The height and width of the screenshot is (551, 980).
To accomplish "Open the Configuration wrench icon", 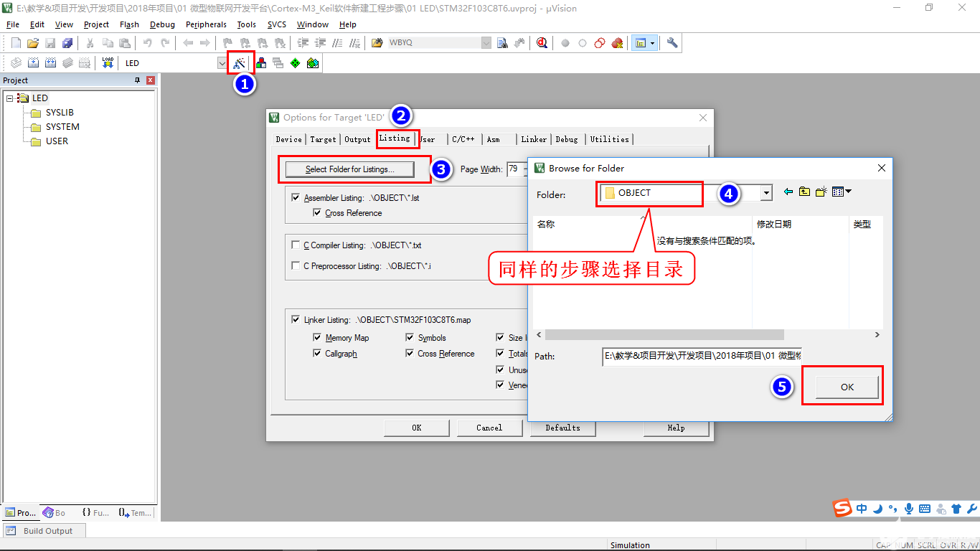I will pos(672,43).
